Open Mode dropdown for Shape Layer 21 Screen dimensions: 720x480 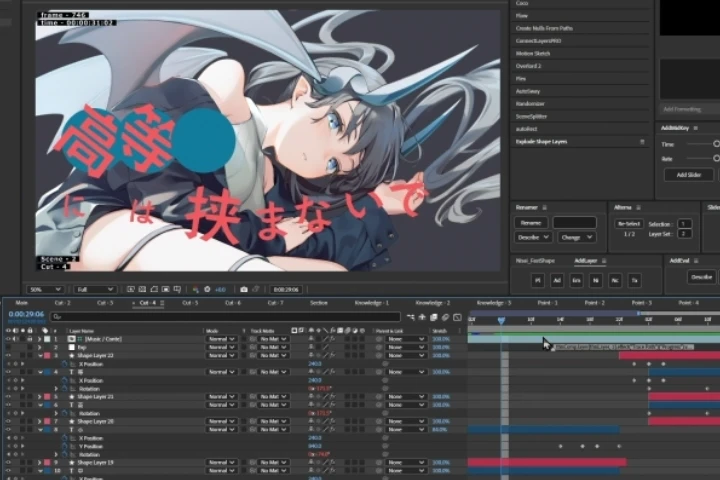point(221,396)
